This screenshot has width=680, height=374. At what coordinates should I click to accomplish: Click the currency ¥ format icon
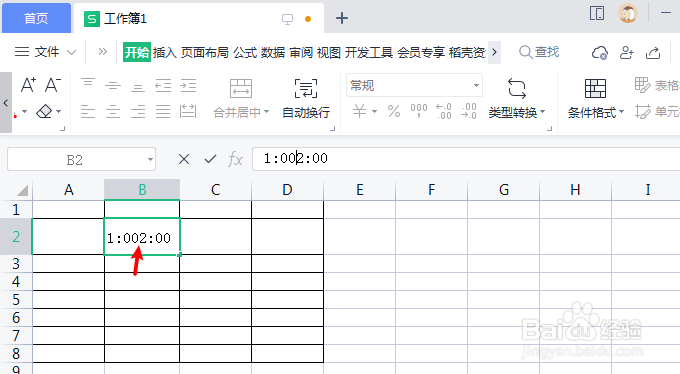pyautogui.click(x=360, y=112)
